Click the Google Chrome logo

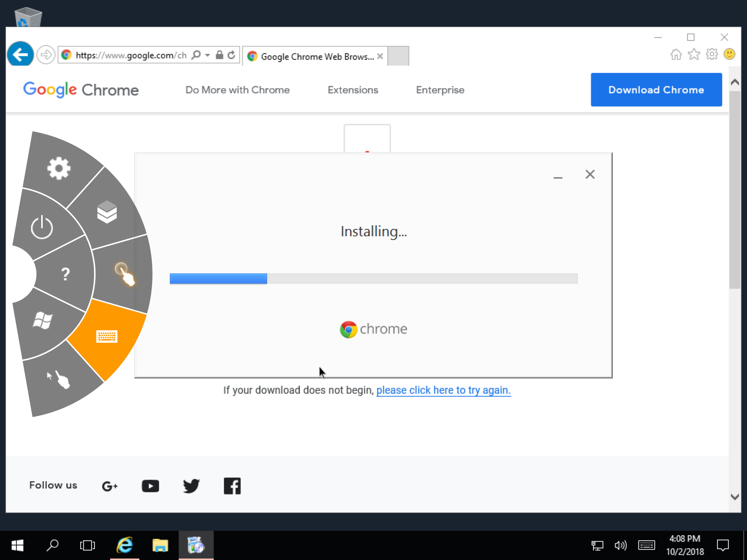coord(81,90)
